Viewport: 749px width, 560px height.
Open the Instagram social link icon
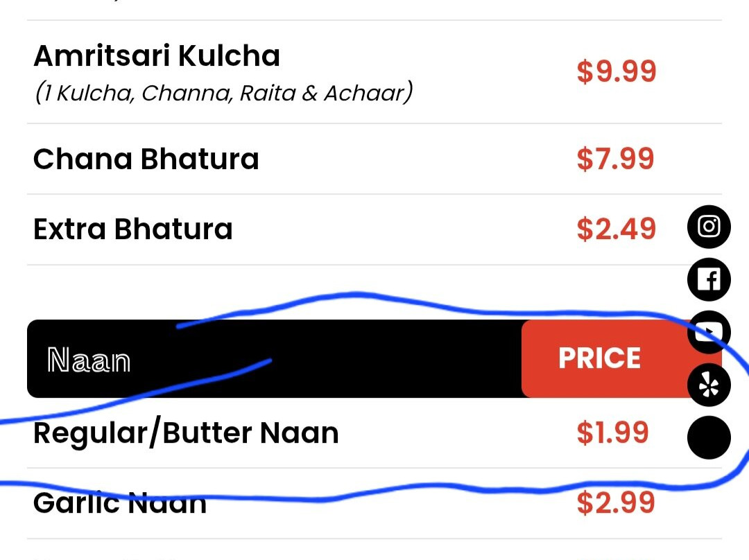pos(709,227)
